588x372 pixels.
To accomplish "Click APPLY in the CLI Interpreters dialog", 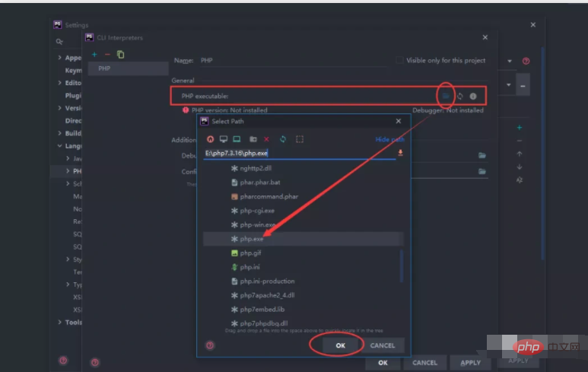I will coord(471,363).
